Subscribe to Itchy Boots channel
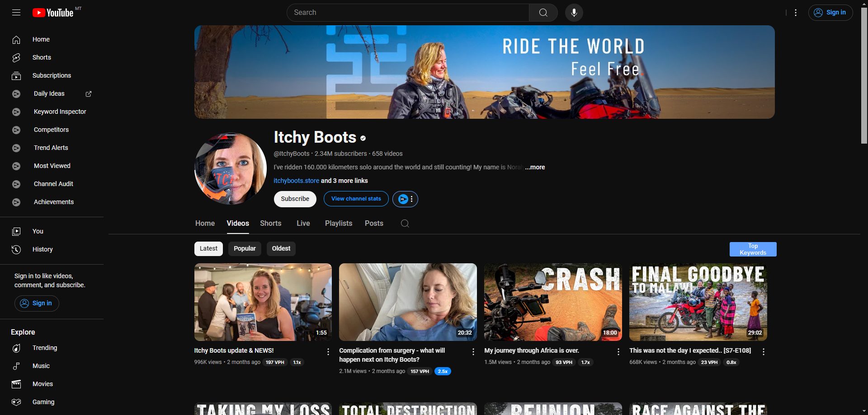The width and height of the screenshot is (868, 415). tap(295, 199)
